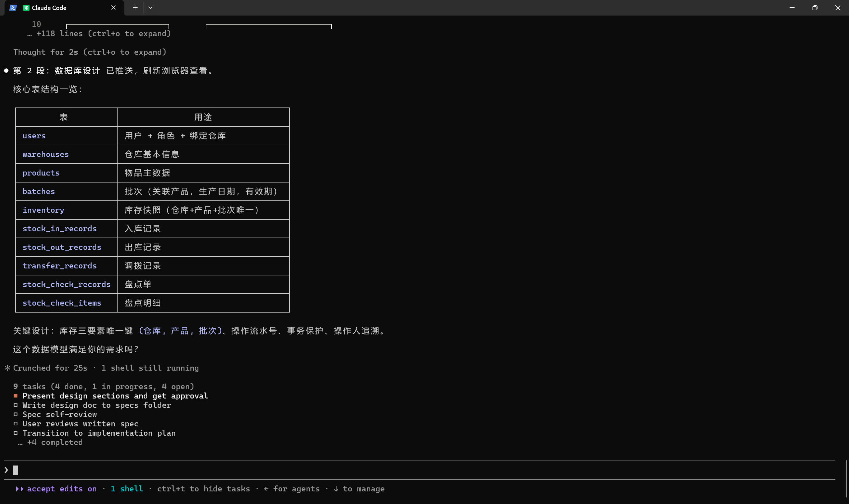The width and height of the screenshot is (849, 504).
Task: Click the 'accept edits on' mode indicator
Action: click(x=56, y=489)
